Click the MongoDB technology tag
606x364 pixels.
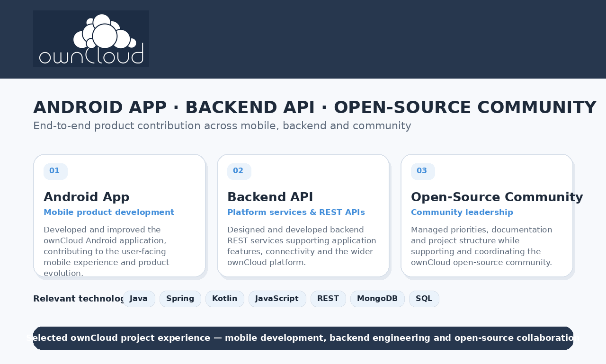point(377,299)
